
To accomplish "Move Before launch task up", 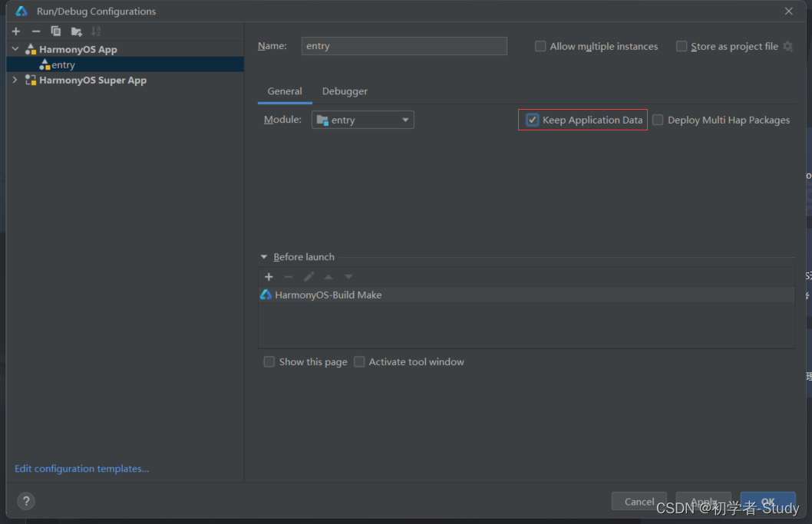I will pos(328,277).
